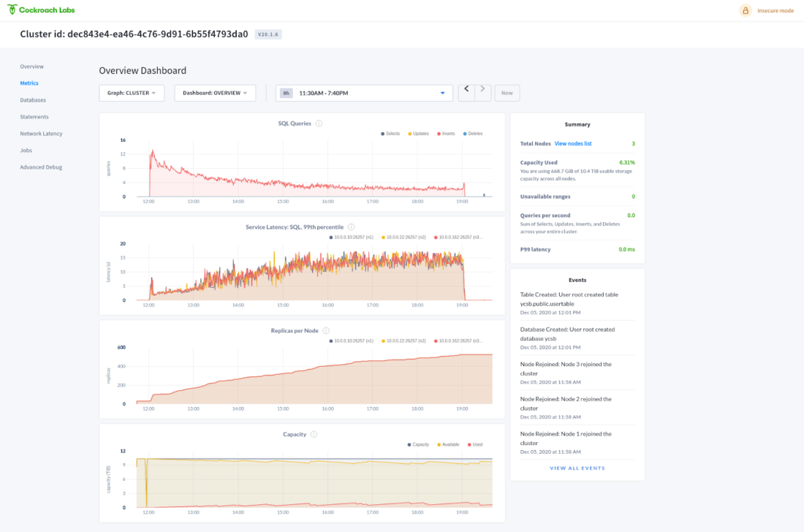Open Databases in the sidebar

(33, 100)
